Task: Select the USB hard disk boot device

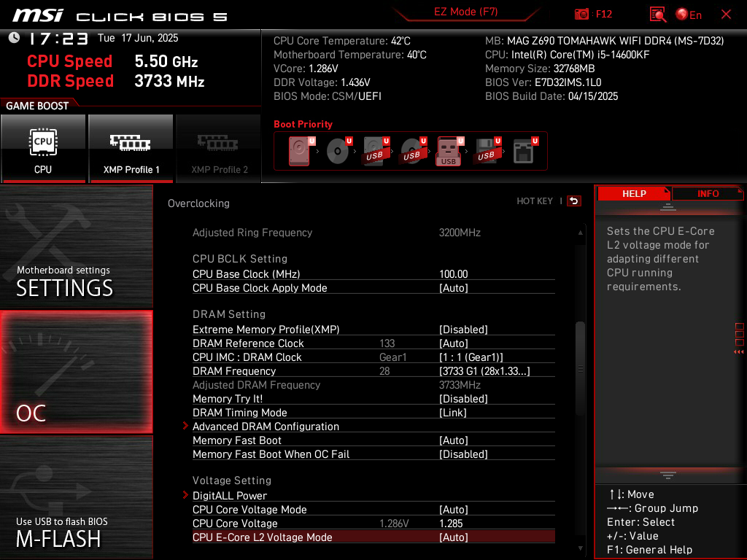Action: point(376,151)
